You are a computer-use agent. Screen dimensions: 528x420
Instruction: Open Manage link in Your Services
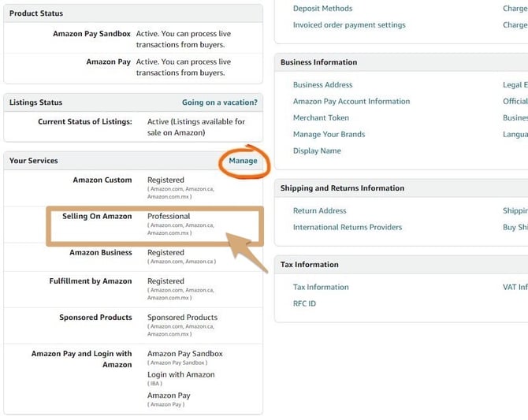tap(243, 161)
